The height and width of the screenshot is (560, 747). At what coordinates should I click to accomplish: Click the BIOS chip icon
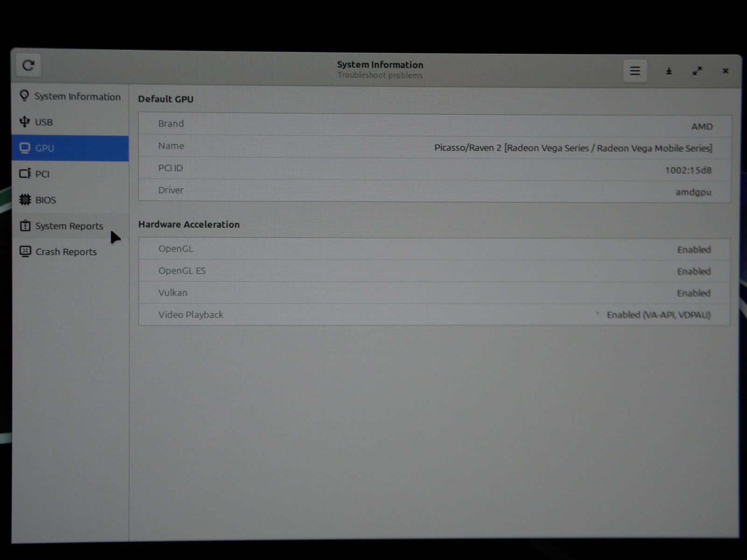[25, 200]
